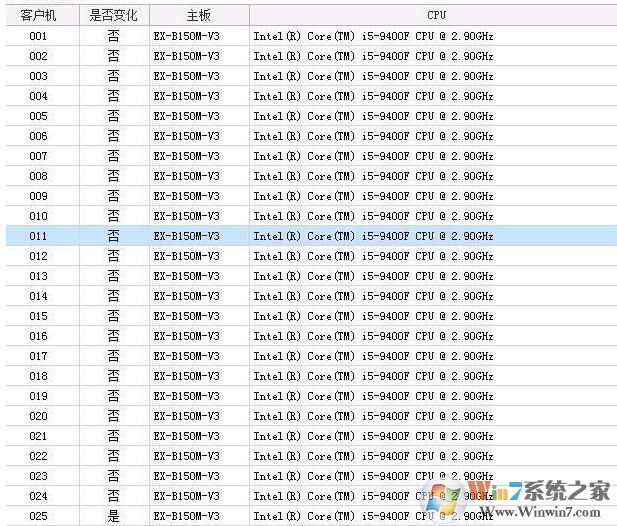Image resolution: width=617 pixels, height=526 pixels.
Task: Select client number 019
Action: [x=38, y=396]
